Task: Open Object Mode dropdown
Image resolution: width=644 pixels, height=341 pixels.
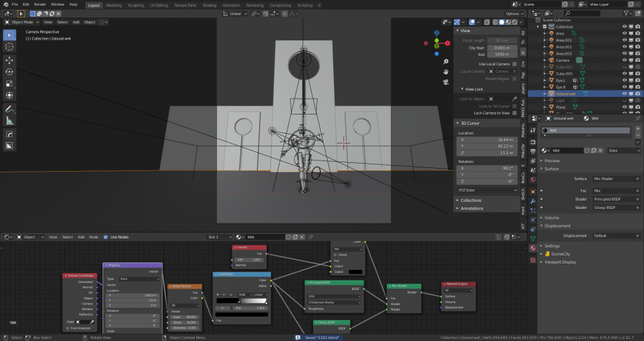Action: click(22, 22)
